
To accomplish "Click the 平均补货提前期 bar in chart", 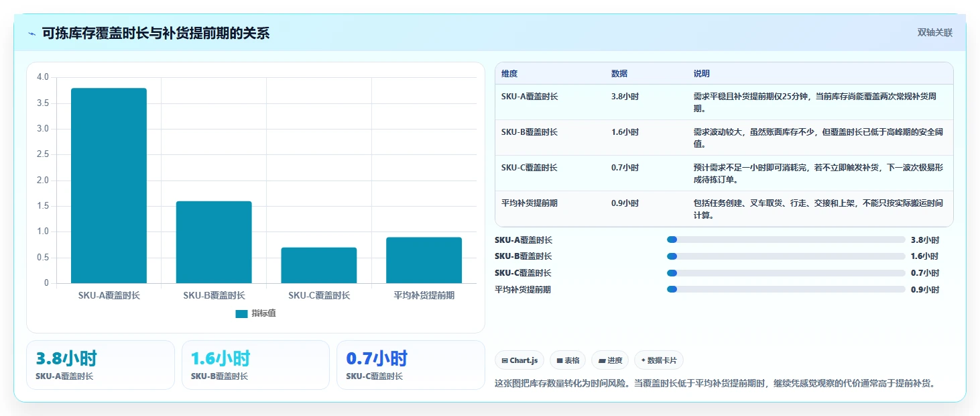I will 424,260.
